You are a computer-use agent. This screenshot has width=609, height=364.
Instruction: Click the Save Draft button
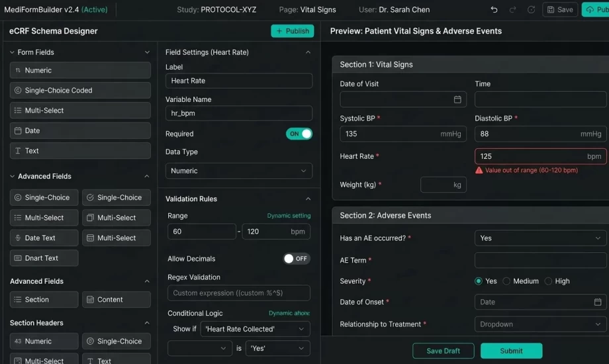click(x=443, y=351)
